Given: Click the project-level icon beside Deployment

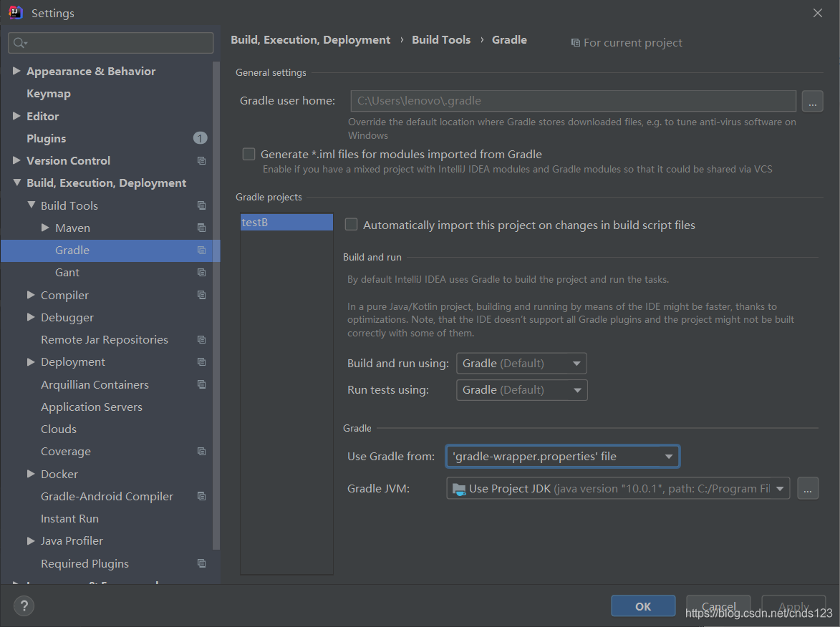Looking at the screenshot, I should point(201,362).
